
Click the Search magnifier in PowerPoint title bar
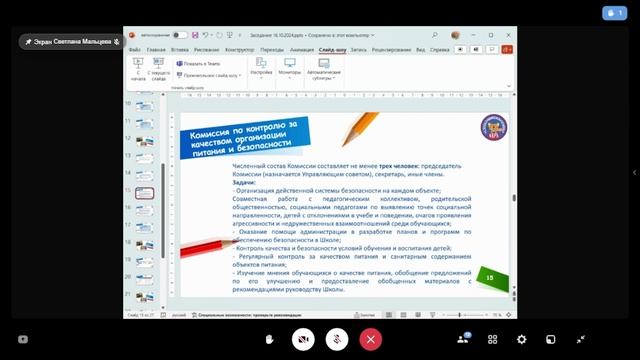tap(435, 35)
